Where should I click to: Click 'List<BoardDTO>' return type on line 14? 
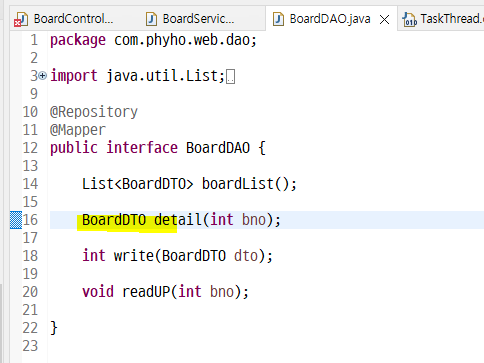(138, 184)
